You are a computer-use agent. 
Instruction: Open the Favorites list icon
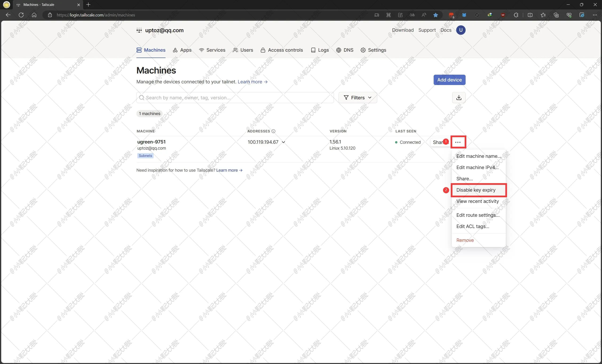(x=543, y=15)
